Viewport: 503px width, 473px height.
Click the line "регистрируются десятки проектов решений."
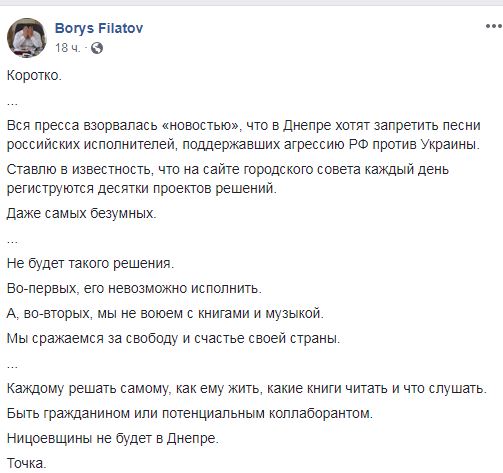pos(142,189)
